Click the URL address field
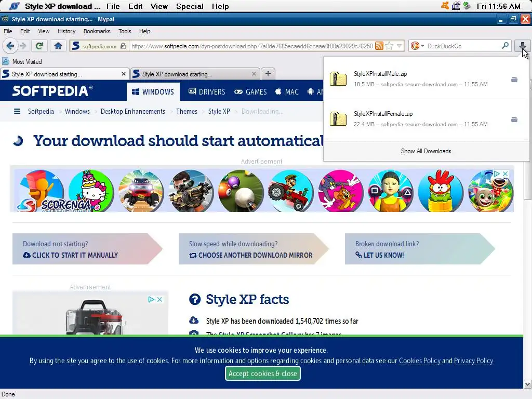Image resolution: width=532 pixels, height=399 pixels. [x=252, y=46]
